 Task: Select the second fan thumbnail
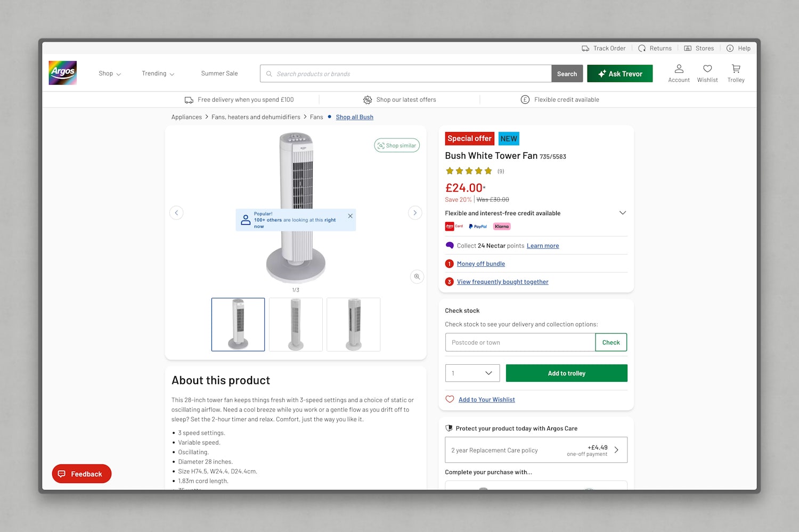point(296,324)
